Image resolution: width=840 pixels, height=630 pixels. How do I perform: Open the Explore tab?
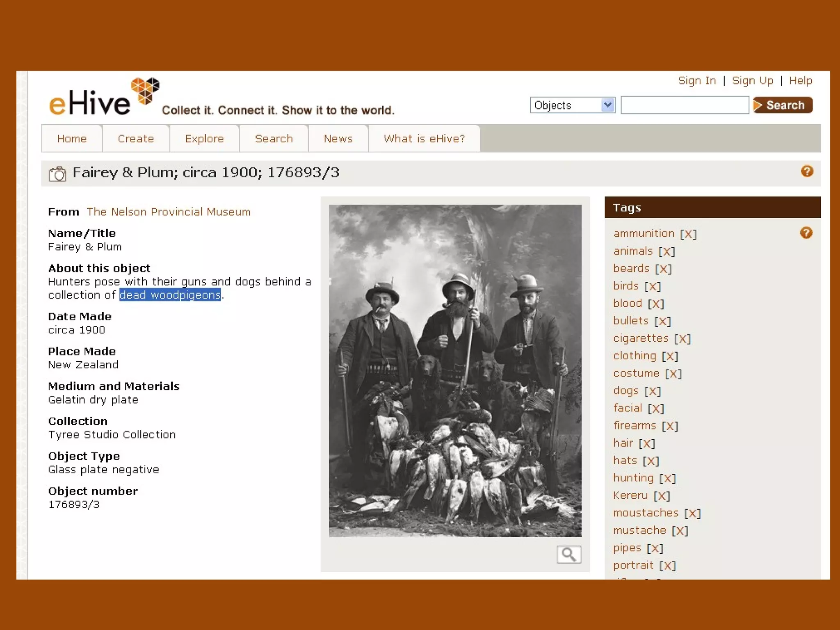(x=204, y=139)
